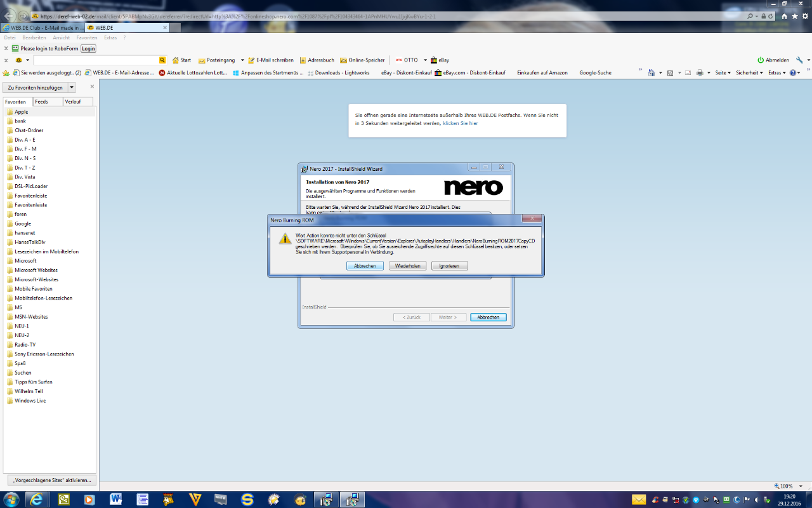Open the browser gear settings icon
The width and height of the screenshot is (812, 508).
point(805,16)
